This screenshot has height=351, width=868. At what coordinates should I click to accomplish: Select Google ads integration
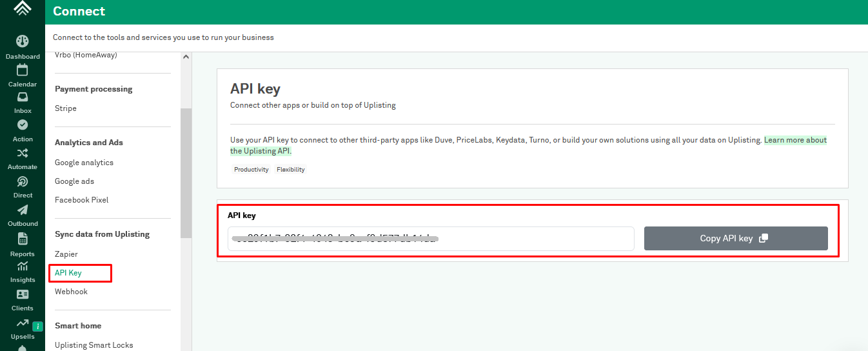click(x=74, y=181)
